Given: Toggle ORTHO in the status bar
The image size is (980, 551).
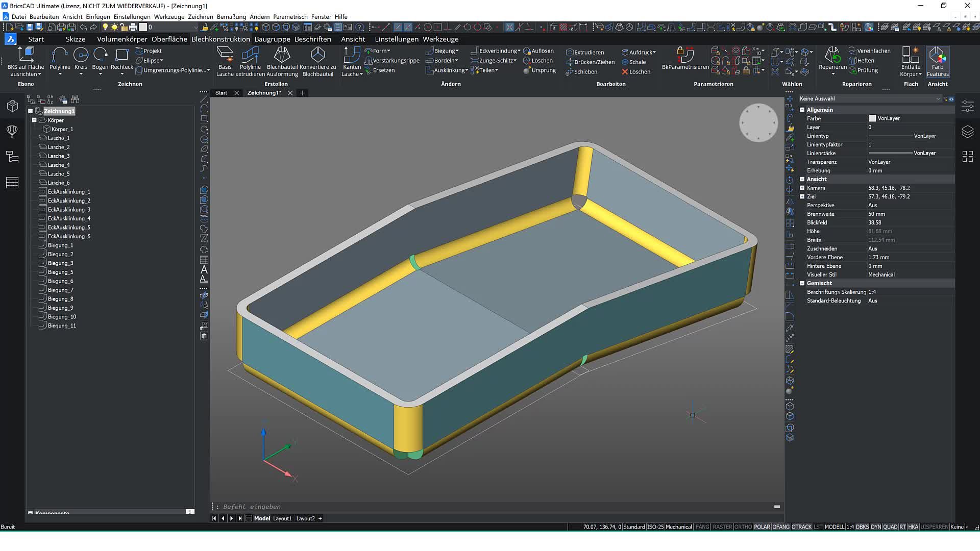Looking at the screenshot, I should (x=743, y=527).
